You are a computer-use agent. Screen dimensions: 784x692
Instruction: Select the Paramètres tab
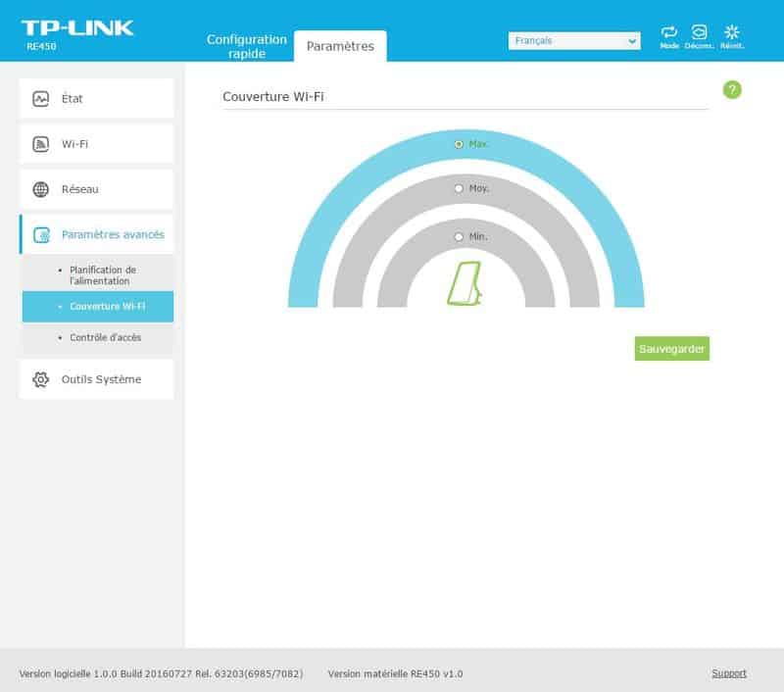click(340, 46)
